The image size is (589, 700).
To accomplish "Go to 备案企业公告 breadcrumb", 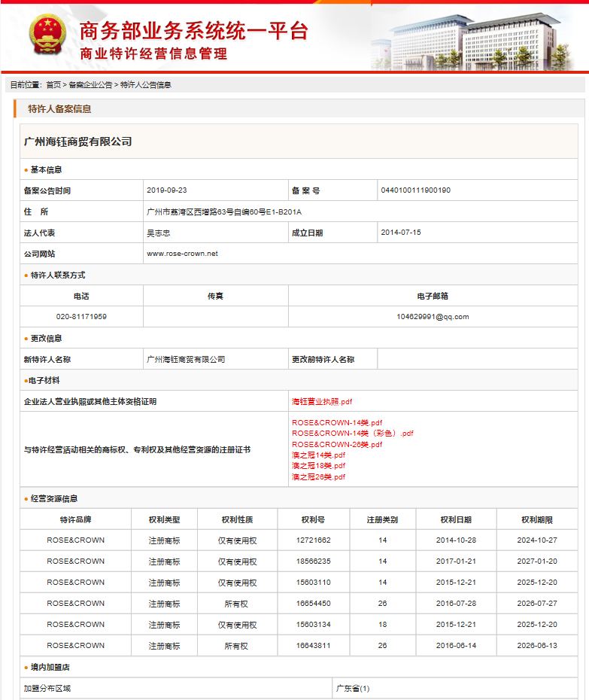I will click(90, 85).
